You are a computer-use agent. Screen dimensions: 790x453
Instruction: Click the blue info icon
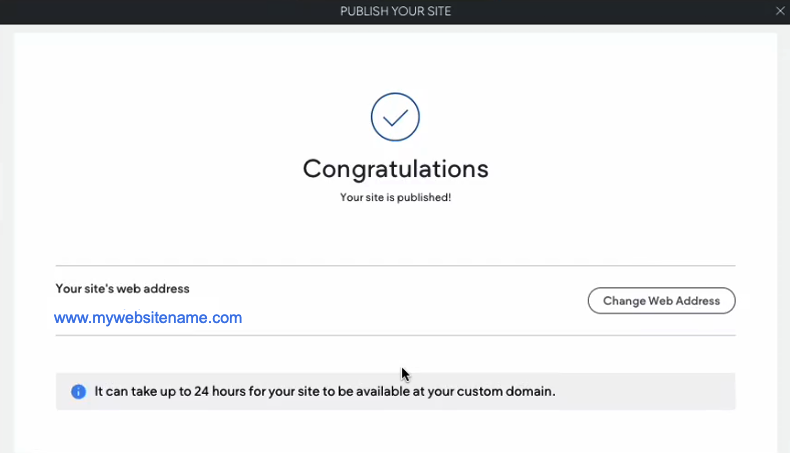[x=79, y=392]
